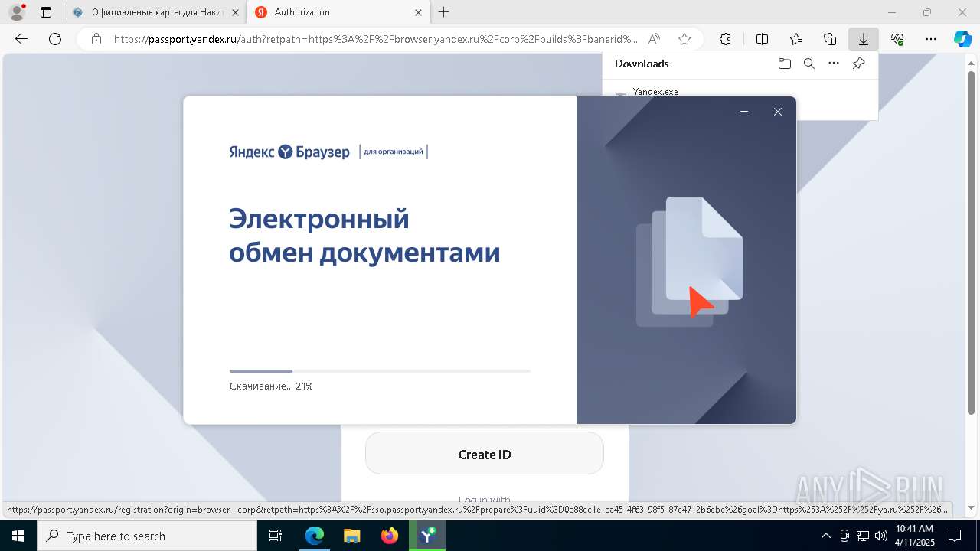Open Edge Settings and more menu
Image resolution: width=980 pixels, height=551 pixels.
pos(931,39)
